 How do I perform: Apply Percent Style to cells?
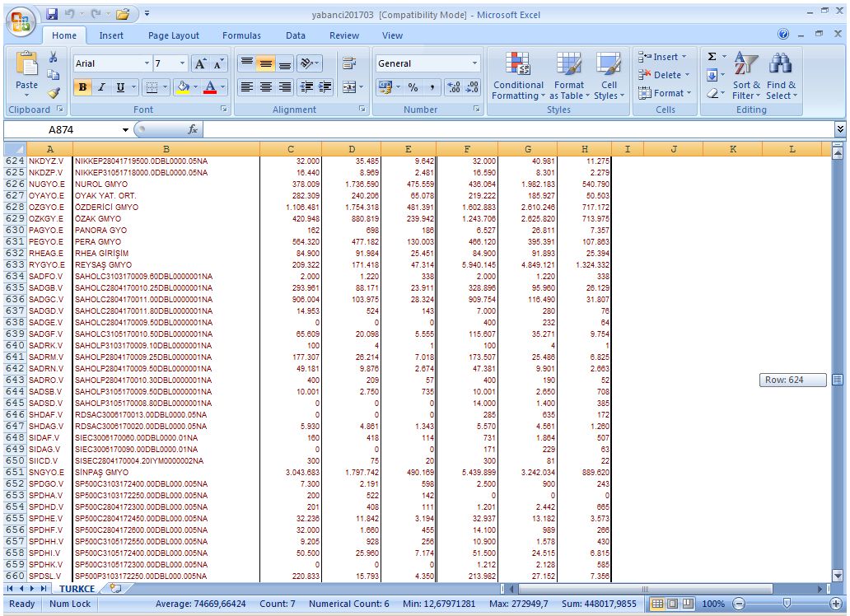click(x=413, y=86)
